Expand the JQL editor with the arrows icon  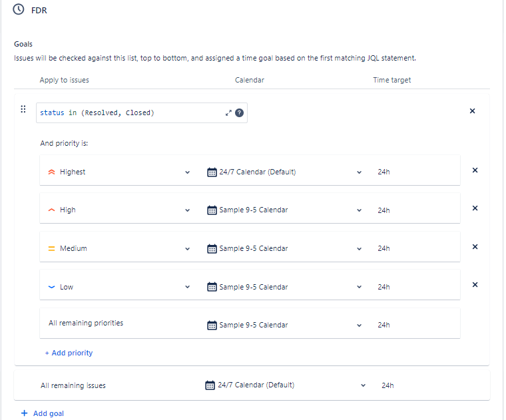[228, 113]
